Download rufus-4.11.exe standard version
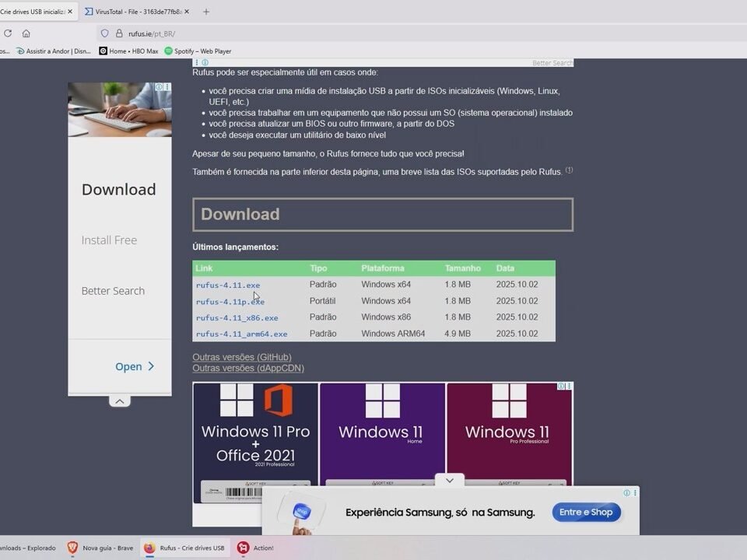The image size is (747, 560). [228, 285]
